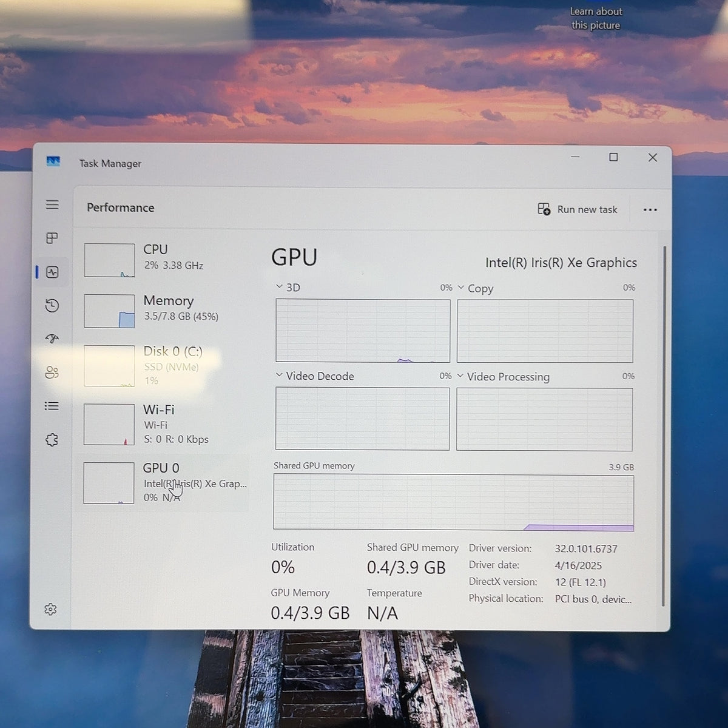Click the Video Processing usage graph
728x728 pixels.
pyautogui.click(x=544, y=419)
